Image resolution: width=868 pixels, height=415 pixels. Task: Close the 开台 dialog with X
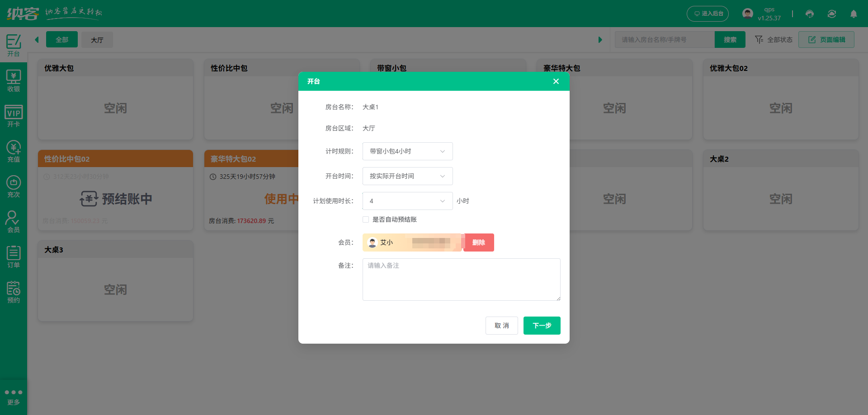point(556,81)
